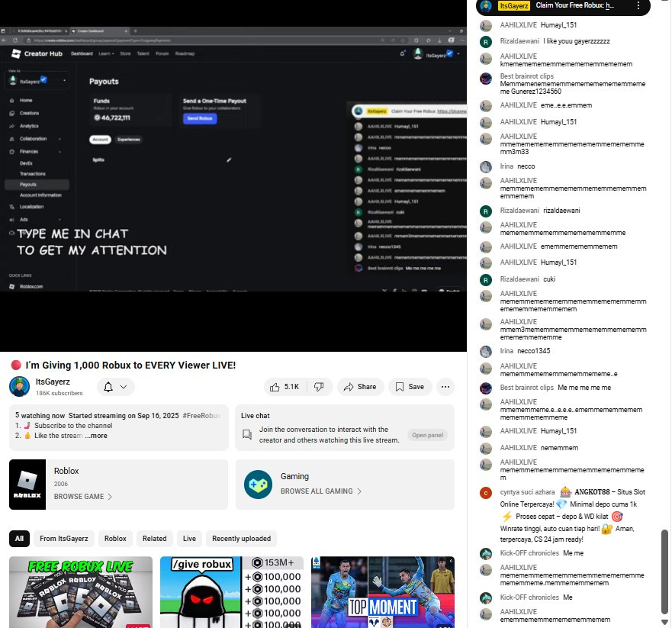This screenshot has height=628, width=672.
Task: Expand the notification preference chevron
Action: tap(124, 387)
